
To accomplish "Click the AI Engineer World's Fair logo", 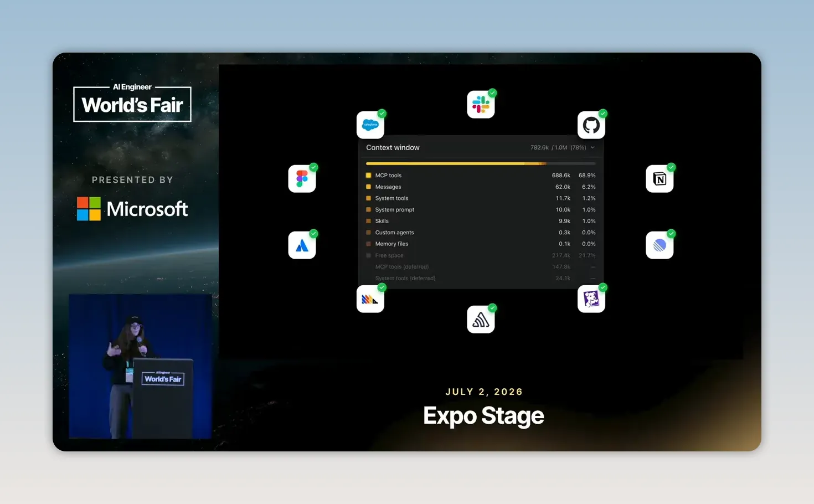I will click(132, 102).
